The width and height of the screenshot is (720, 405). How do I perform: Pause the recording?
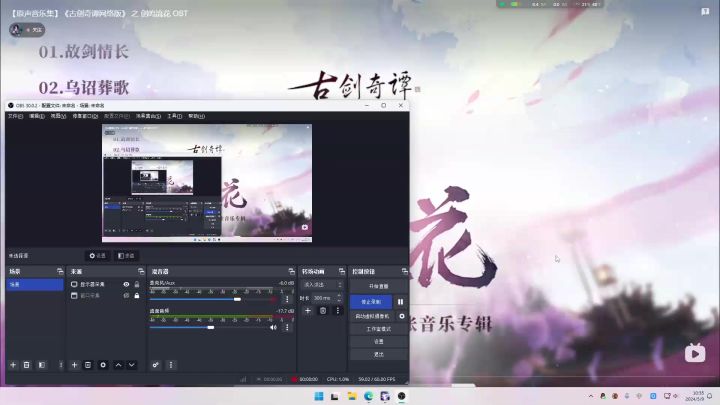pos(400,302)
